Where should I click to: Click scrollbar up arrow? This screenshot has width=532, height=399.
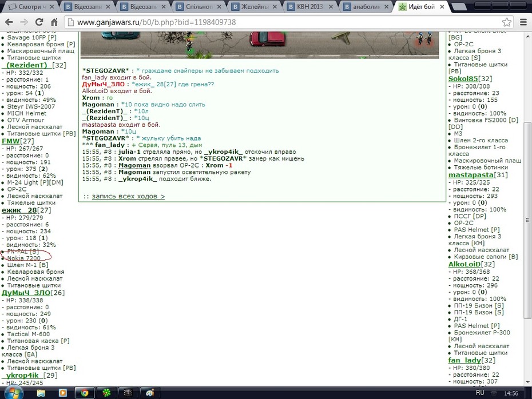[x=527, y=36]
